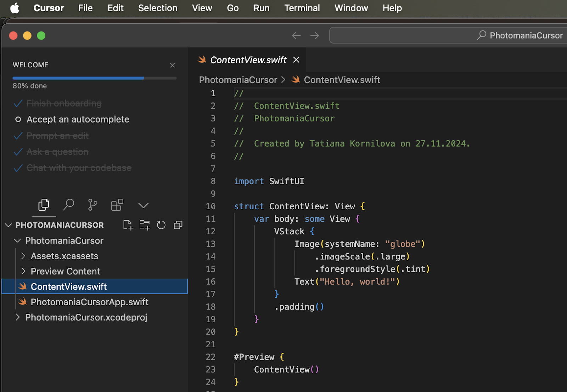Click the #Preview line in editor
Image resolution: width=567 pixels, height=392 pixels.
[x=259, y=357]
